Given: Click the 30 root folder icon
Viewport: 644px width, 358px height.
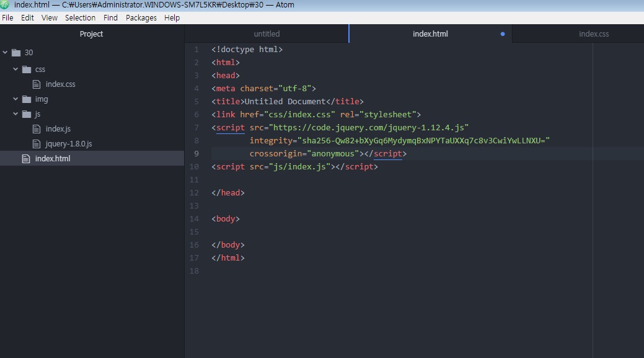Looking at the screenshot, I should coord(16,53).
